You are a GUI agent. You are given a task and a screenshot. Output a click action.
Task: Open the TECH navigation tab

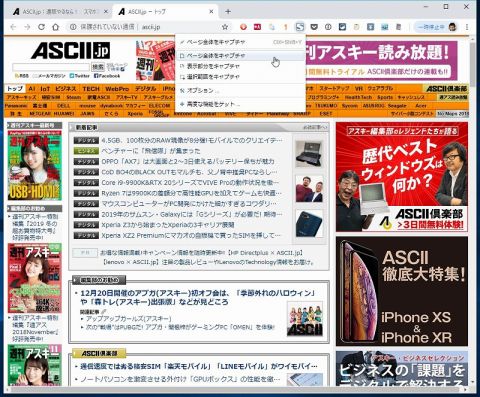click(91, 89)
